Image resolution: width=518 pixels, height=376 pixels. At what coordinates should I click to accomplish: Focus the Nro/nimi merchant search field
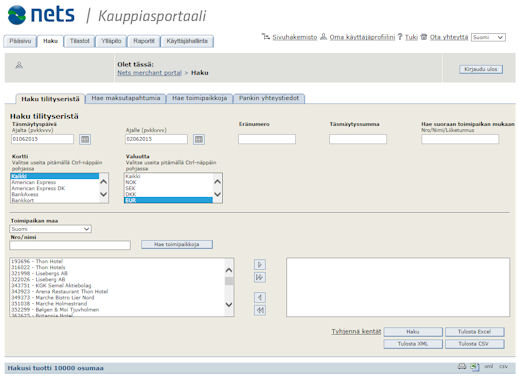pos(70,245)
